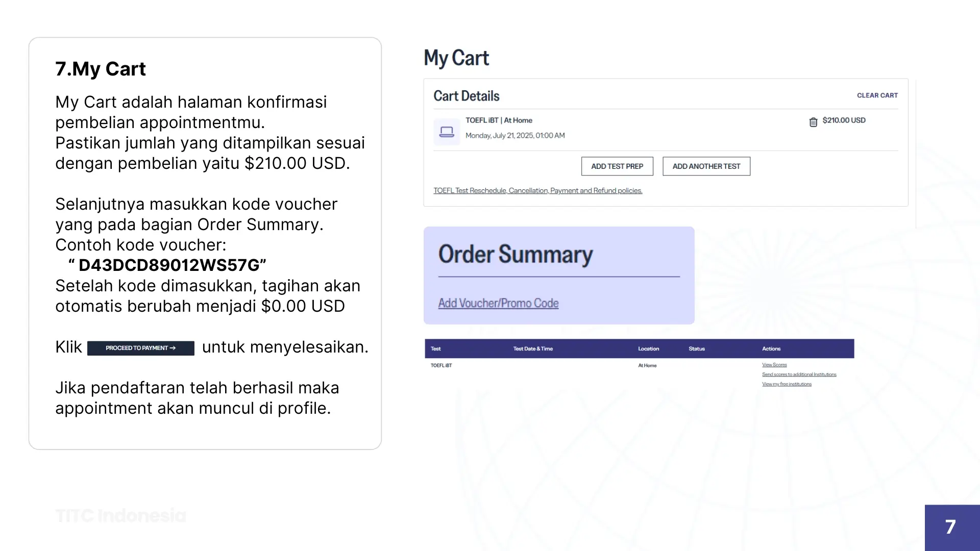Viewport: 980px width, 551px height.
Task: Open Send scores to additional Institutions
Action: (x=799, y=374)
